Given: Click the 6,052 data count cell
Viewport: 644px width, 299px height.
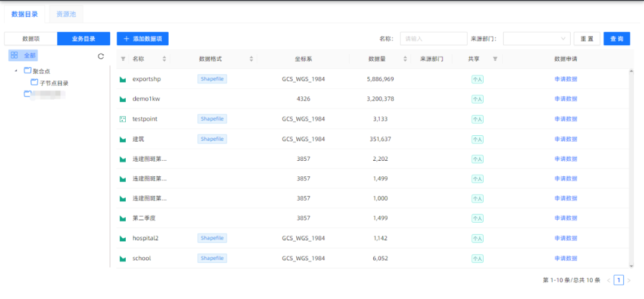Looking at the screenshot, I should (x=380, y=258).
